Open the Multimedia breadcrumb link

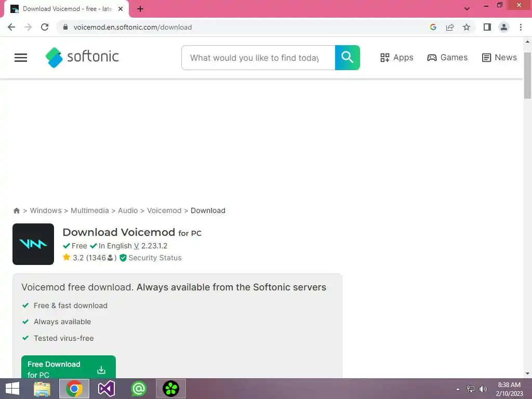(89, 211)
